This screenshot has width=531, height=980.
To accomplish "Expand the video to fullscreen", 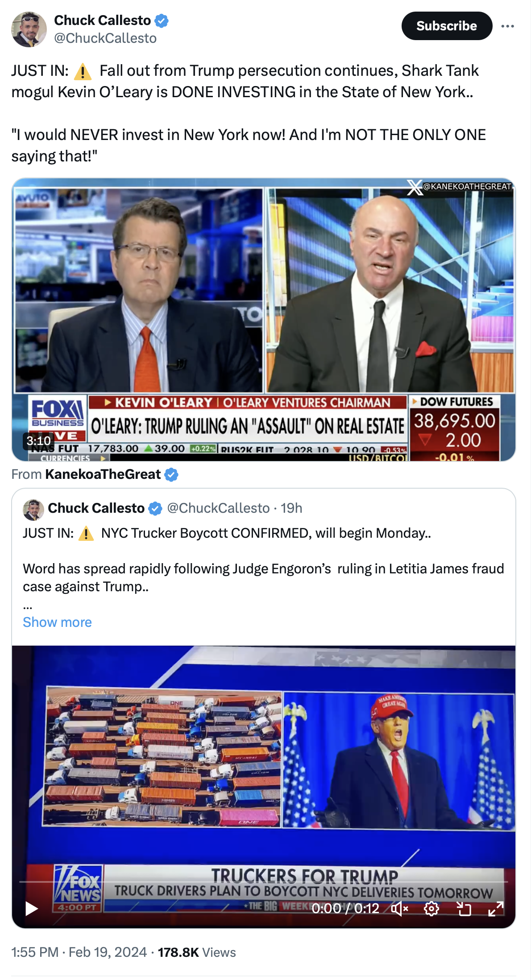I will tap(496, 908).
